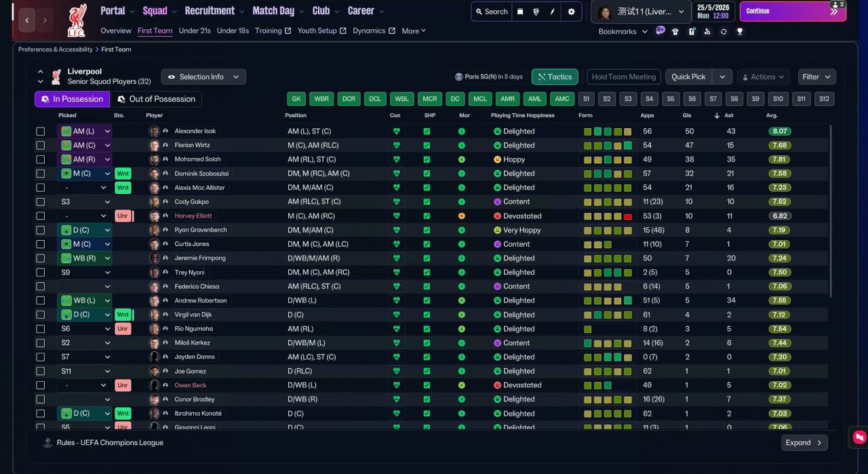The width and height of the screenshot is (868, 474).
Task: Open the Portal menu
Action: click(117, 11)
